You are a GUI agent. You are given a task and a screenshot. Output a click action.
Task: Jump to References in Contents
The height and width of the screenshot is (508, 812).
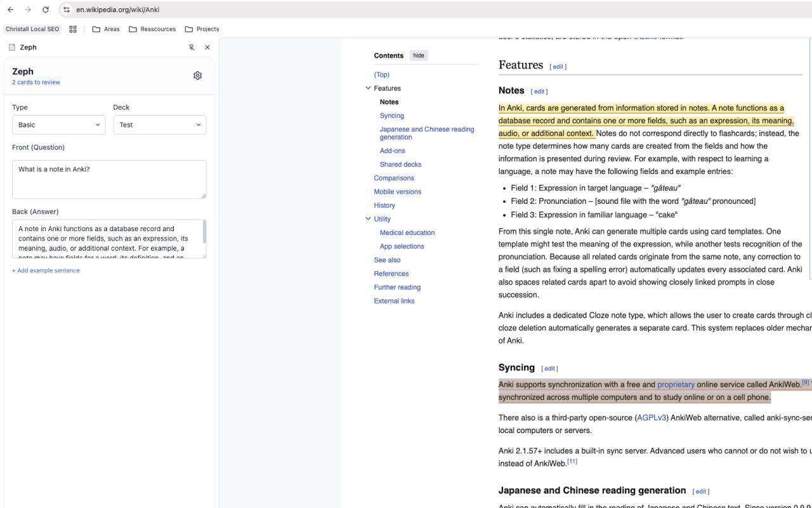point(391,274)
